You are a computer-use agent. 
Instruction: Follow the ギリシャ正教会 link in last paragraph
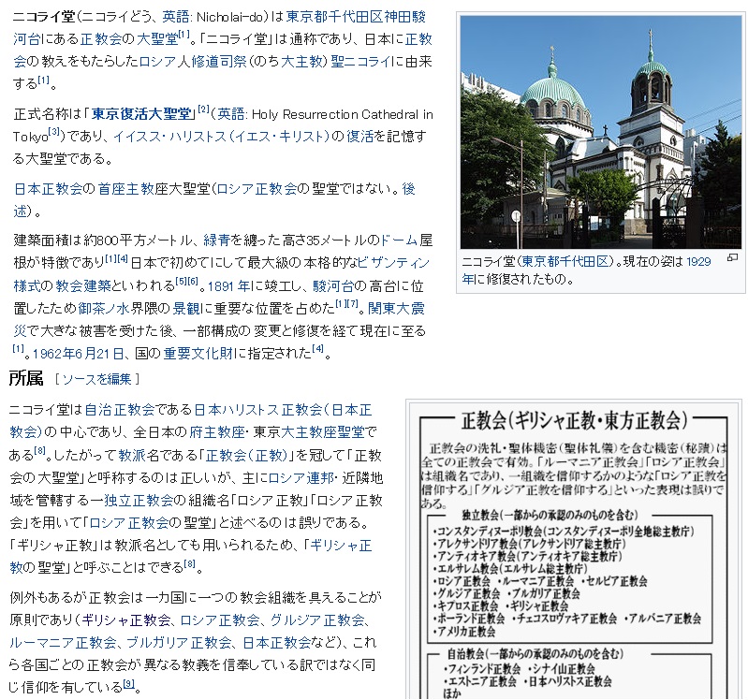click(x=126, y=620)
